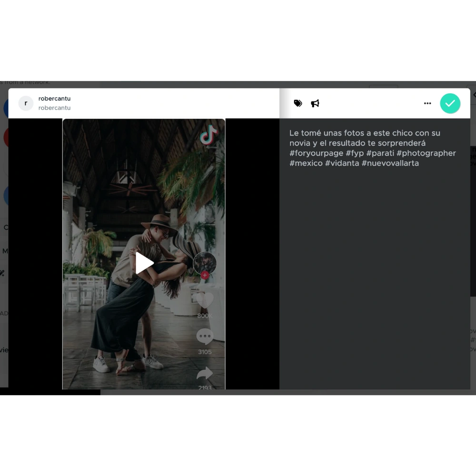Image resolution: width=476 pixels, height=476 pixels.
Task: Click the creator profile picture on video
Action: click(x=205, y=263)
